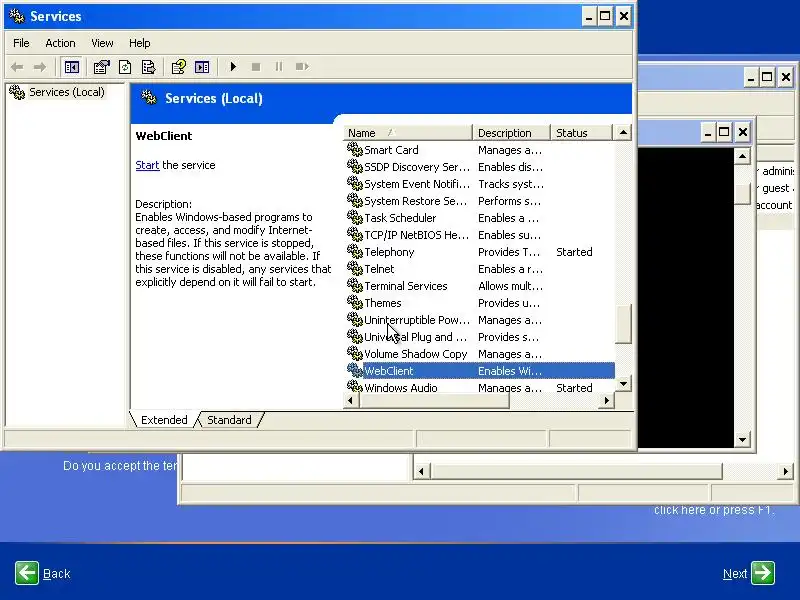Select the Terminal Services icon
The width and height of the screenshot is (800, 600).
355,286
